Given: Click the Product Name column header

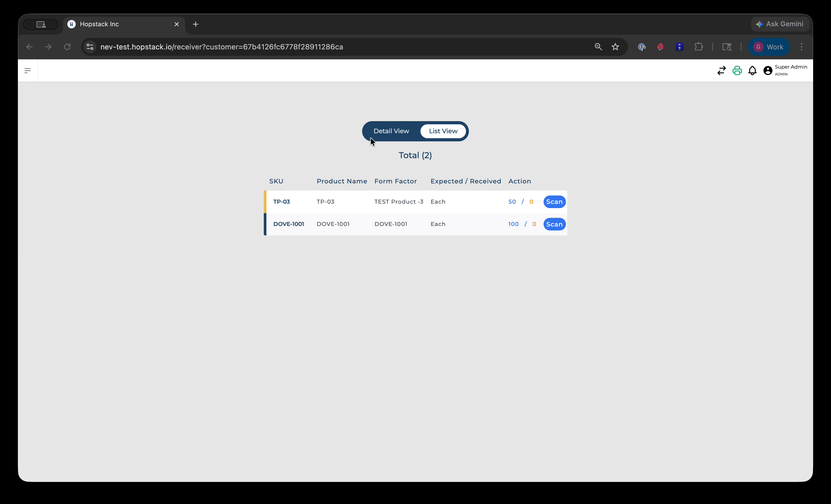Looking at the screenshot, I should [x=342, y=181].
